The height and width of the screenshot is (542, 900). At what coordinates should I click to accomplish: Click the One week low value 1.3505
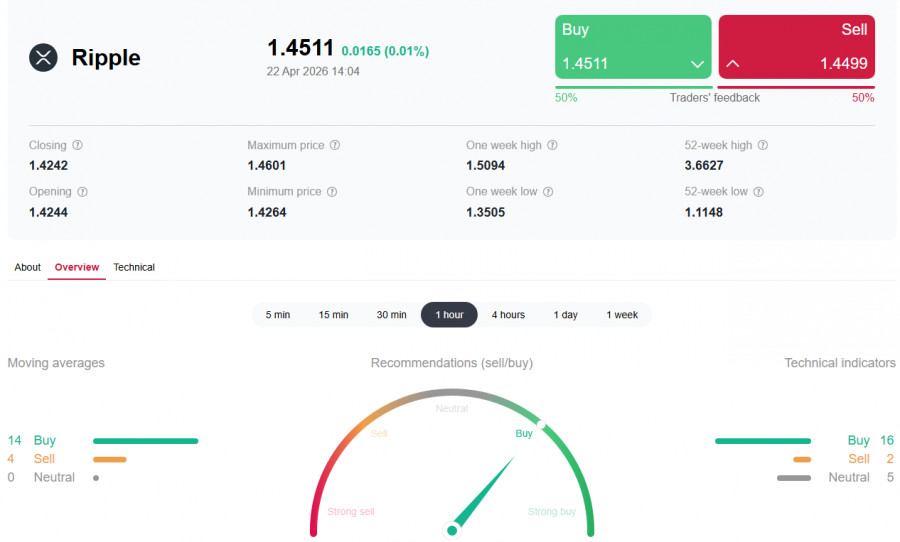pos(486,212)
